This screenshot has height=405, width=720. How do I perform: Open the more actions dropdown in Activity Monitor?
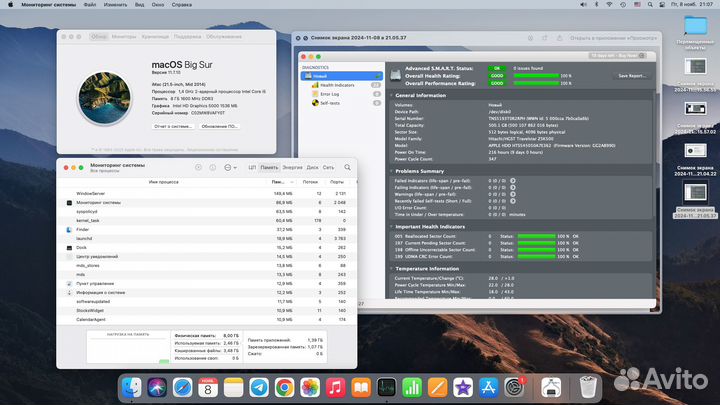pyautogui.click(x=230, y=168)
